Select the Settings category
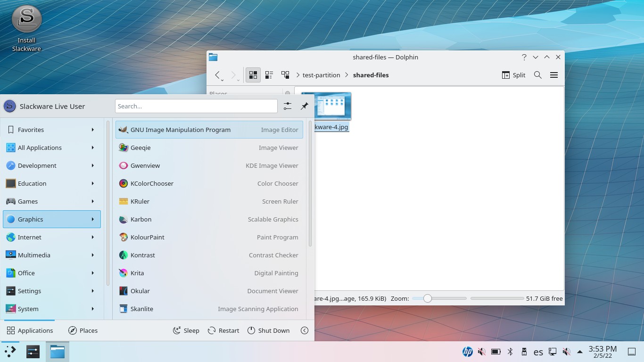Viewport: 644px width, 362px height. (52, 291)
